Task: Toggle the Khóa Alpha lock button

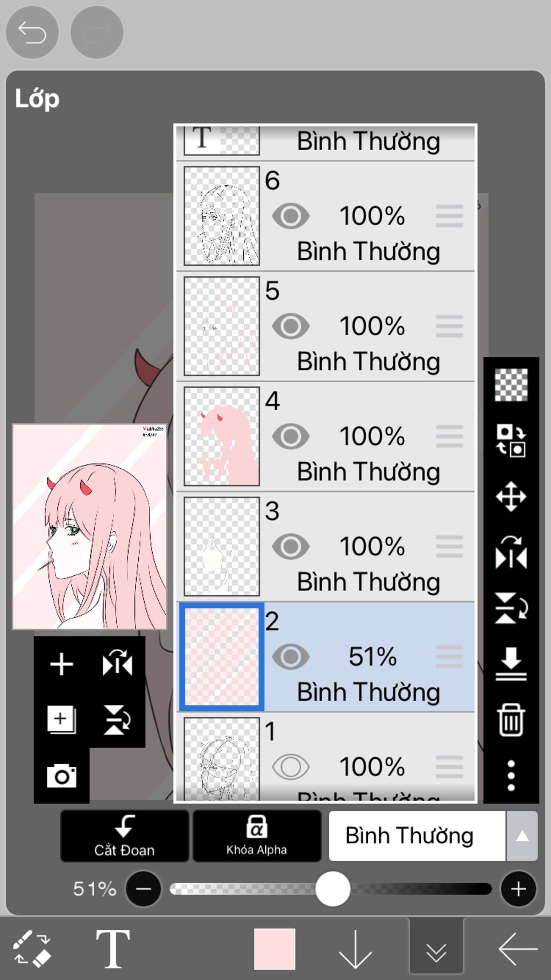Action: [257, 836]
